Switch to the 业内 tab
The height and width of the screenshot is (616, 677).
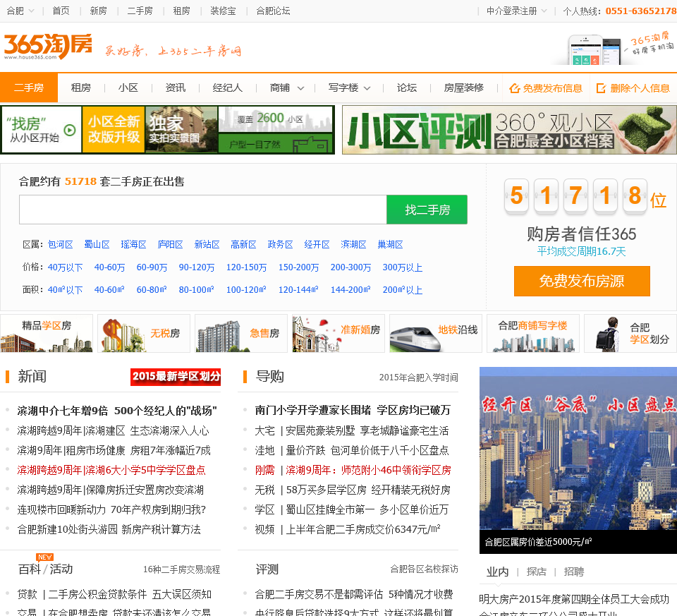click(497, 572)
